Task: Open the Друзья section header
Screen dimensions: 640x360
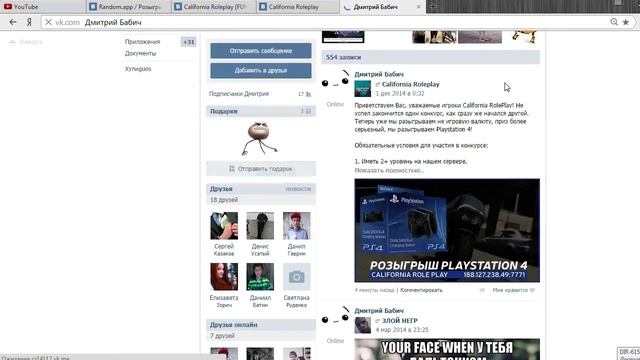Action: tap(261, 189)
